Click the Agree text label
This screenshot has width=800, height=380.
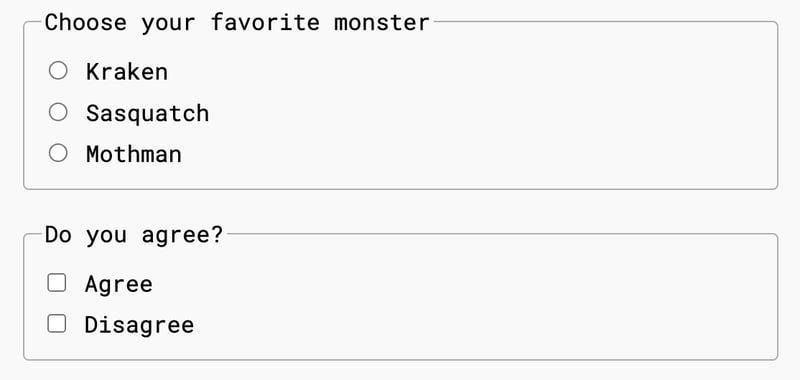(119, 284)
